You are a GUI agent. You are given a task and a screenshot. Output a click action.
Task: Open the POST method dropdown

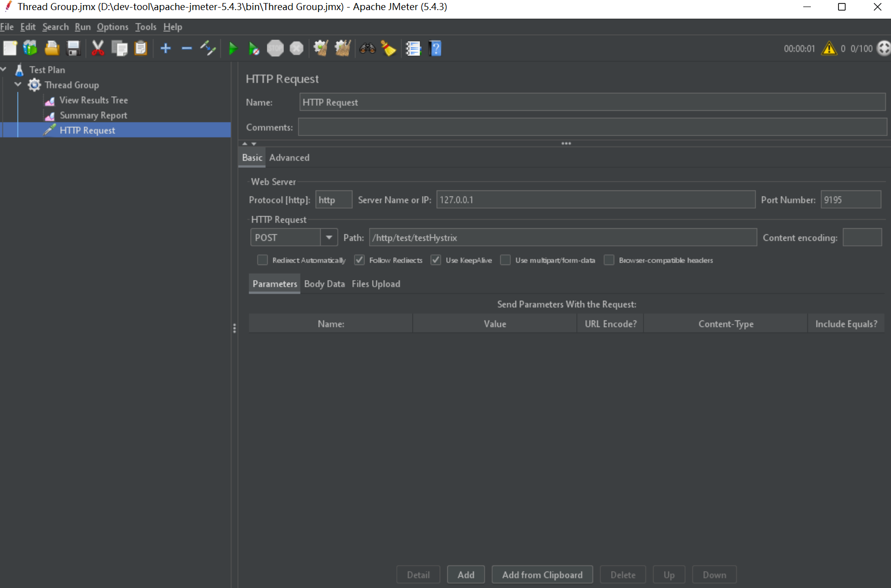pyautogui.click(x=329, y=237)
